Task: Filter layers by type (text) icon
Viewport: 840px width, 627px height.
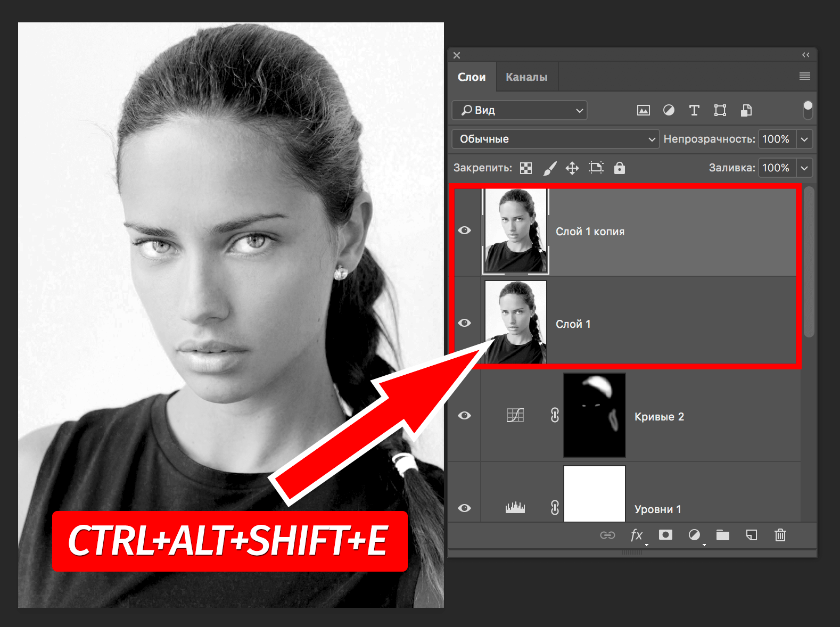Action: click(694, 110)
